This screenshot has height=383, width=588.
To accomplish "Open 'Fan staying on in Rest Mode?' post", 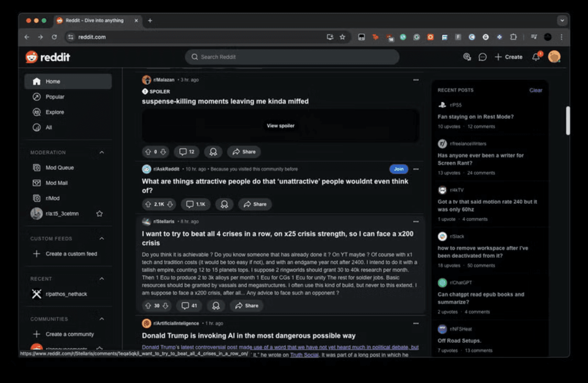I will pyautogui.click(x=475, y=117).
